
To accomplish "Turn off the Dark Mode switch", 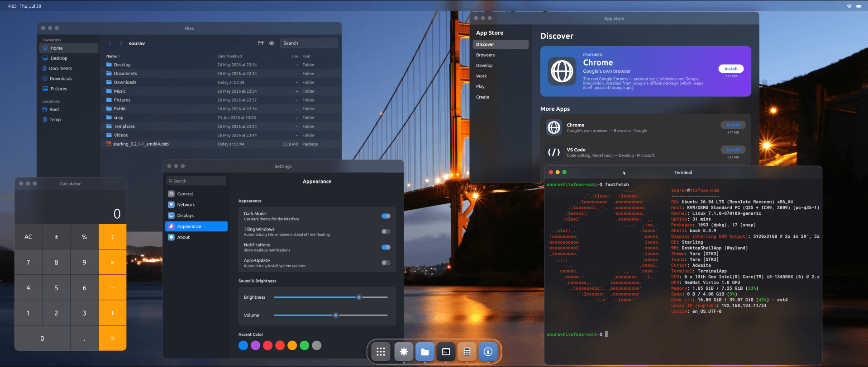I will pos(386,216).
